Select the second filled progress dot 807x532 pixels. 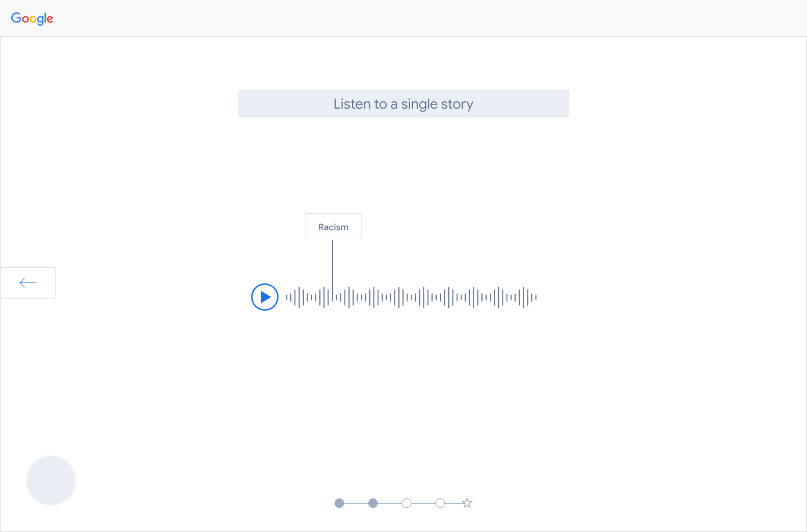pos(373,503)
